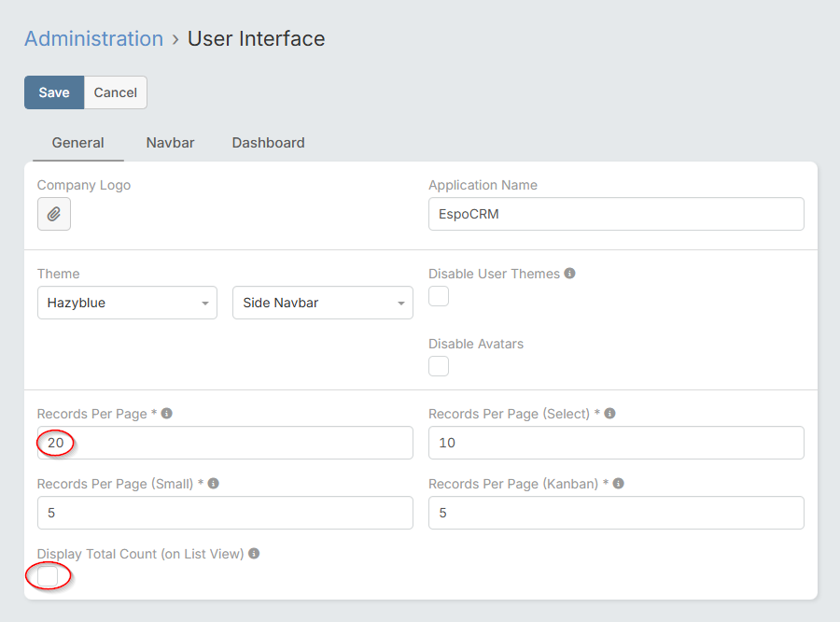The width and height of the screenshot is (840, 622).
Task: Click the Theme label
Action: (x=59, y=274)
